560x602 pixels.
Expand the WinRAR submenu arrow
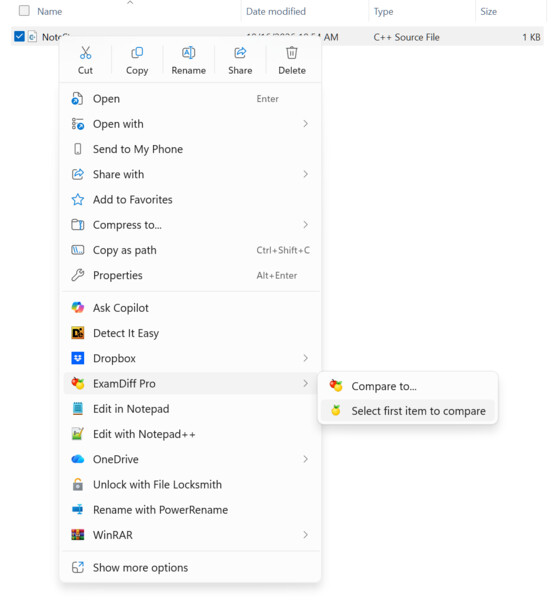click(x=306, y=535)
